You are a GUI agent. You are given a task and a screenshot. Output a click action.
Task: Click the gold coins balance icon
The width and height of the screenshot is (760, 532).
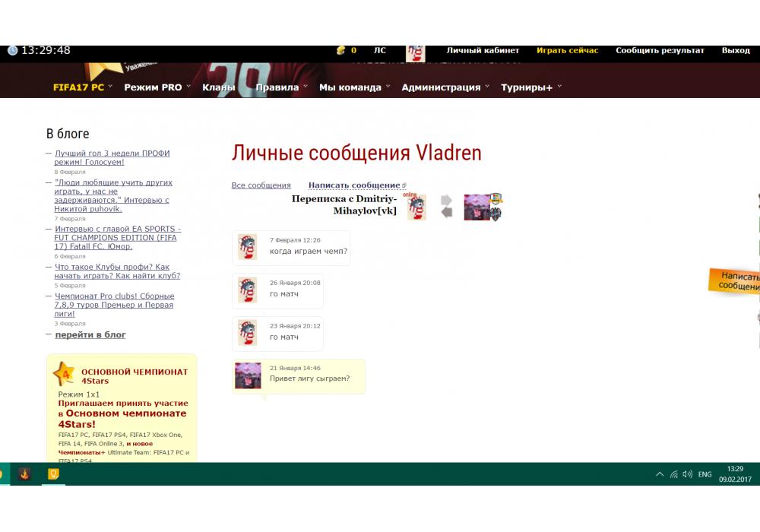tap(341, 51)
